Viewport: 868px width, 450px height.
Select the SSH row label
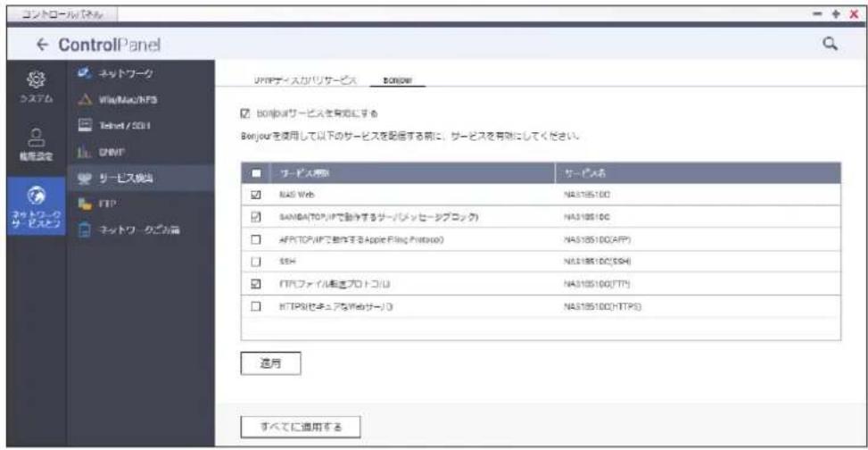285,262
